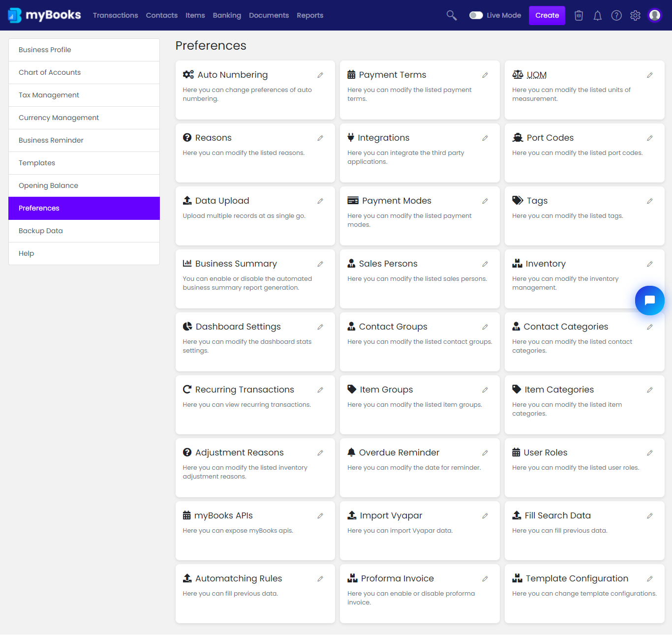
Task: Open Templates in sidebar
Action: tap(84, 163)
